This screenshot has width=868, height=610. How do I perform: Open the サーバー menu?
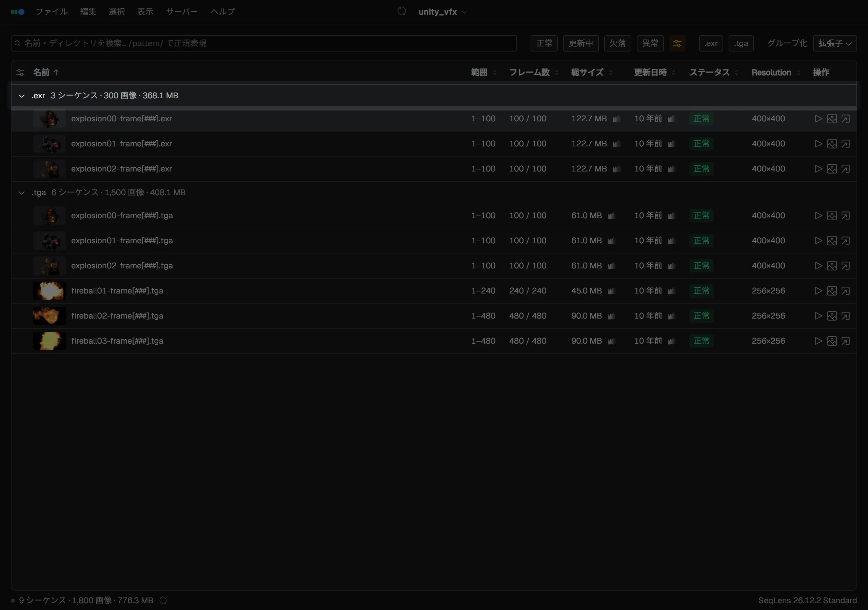182,12
